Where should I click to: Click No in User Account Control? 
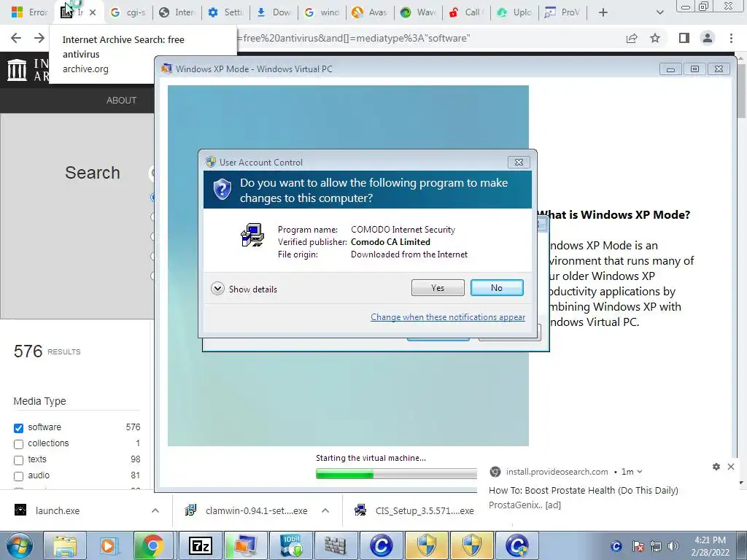(497, 287)
